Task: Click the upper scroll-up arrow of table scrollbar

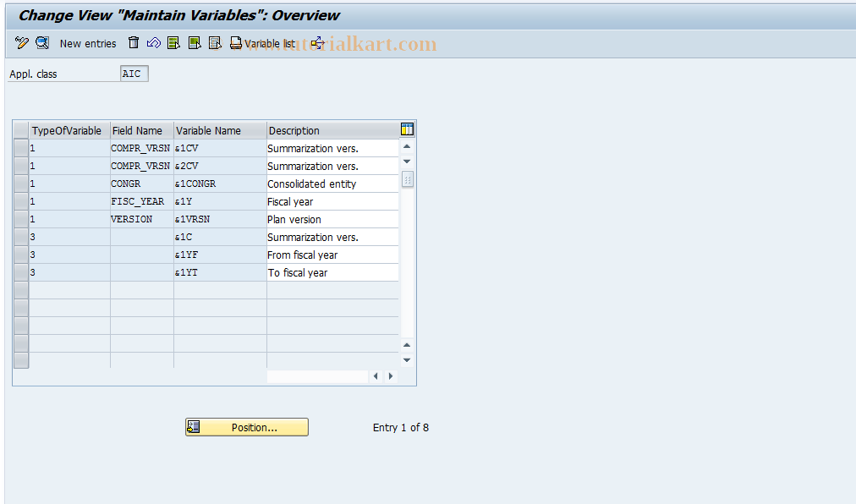Action: [x=407, y=146]
